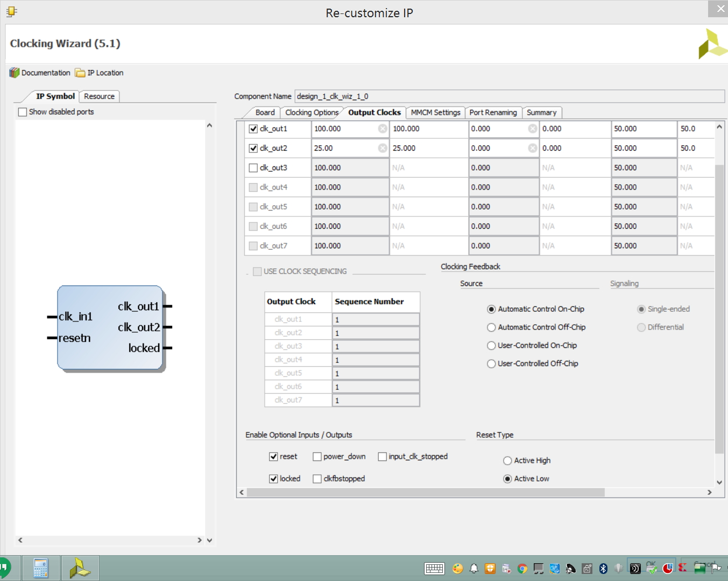The height and width of the screenshot is (581, 728).
Task: Switch to the Resource tab
Action: coord(99,96)
